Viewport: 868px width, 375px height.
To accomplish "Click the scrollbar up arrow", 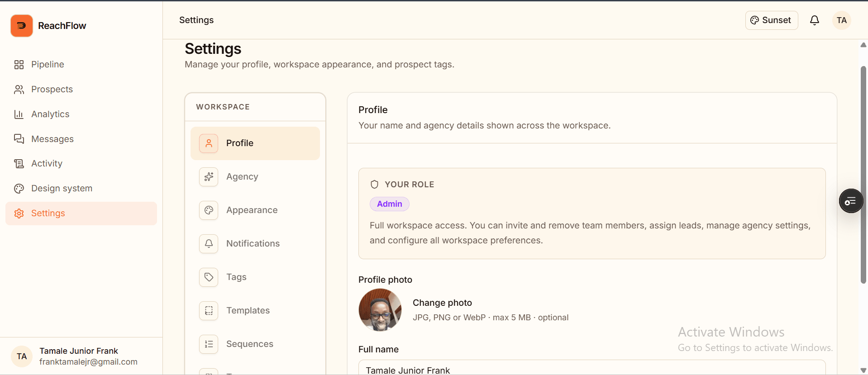I will pos(863,45).
